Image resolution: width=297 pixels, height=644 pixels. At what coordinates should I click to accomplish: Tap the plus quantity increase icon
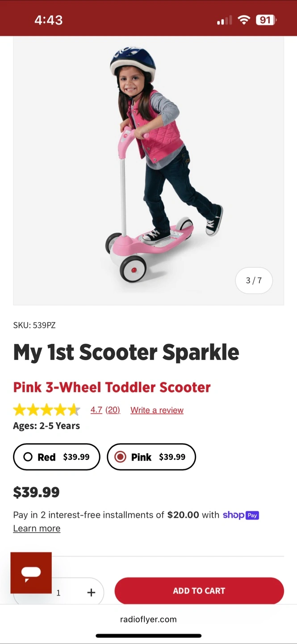pyautogui.click(x=91, y=592)
